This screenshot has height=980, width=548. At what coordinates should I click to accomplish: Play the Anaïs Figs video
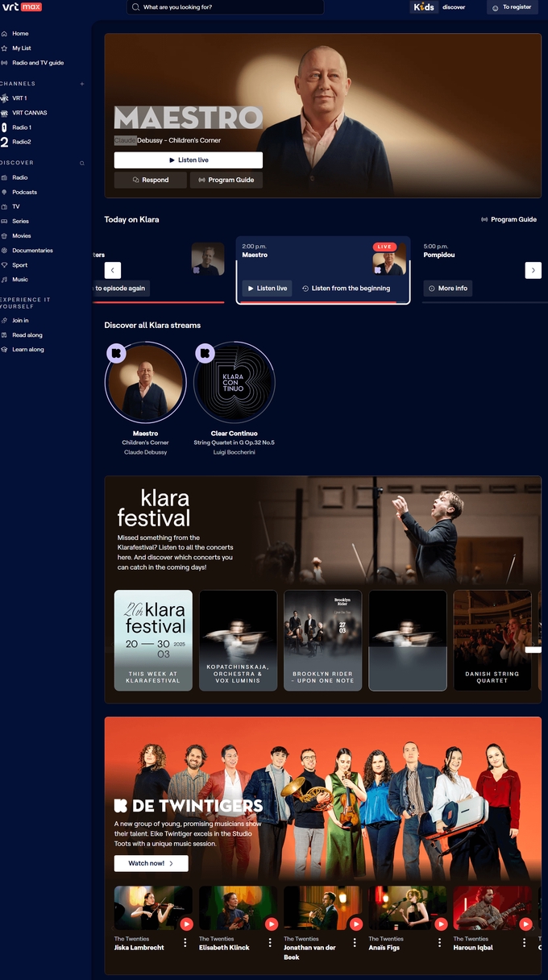pyautogui.click(x=441, y=924)
